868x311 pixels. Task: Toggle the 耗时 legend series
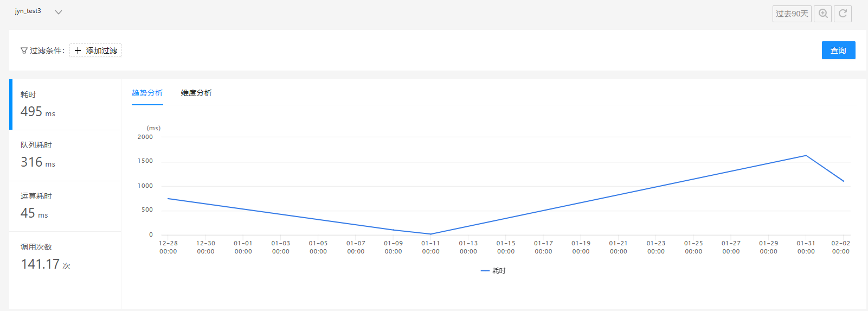click(493, 271)
